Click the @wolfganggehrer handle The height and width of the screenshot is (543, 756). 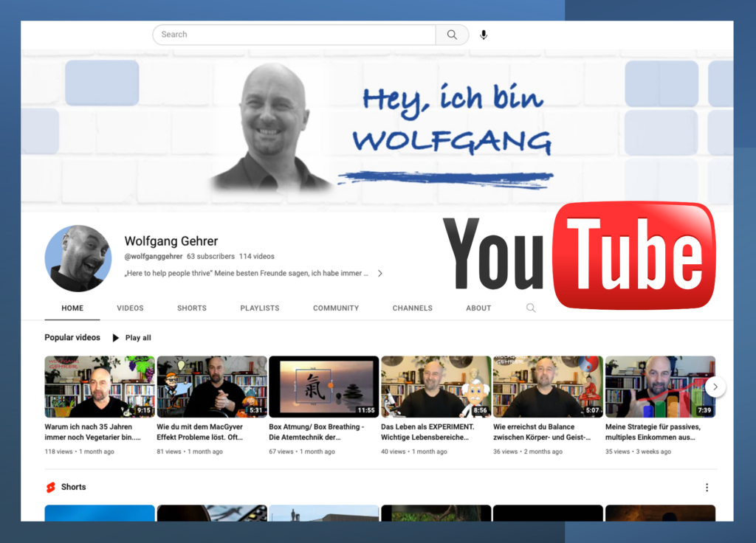click(x=154, y=256)
